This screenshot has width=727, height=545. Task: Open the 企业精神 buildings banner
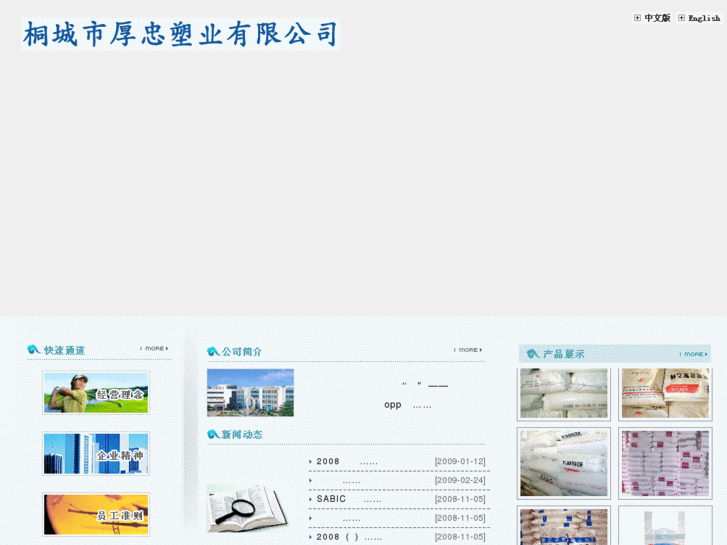click(96, 454)
